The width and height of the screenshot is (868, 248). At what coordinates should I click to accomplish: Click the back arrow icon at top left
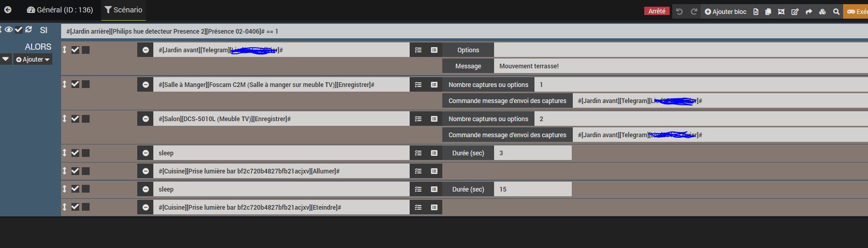(x=8, y=10)
